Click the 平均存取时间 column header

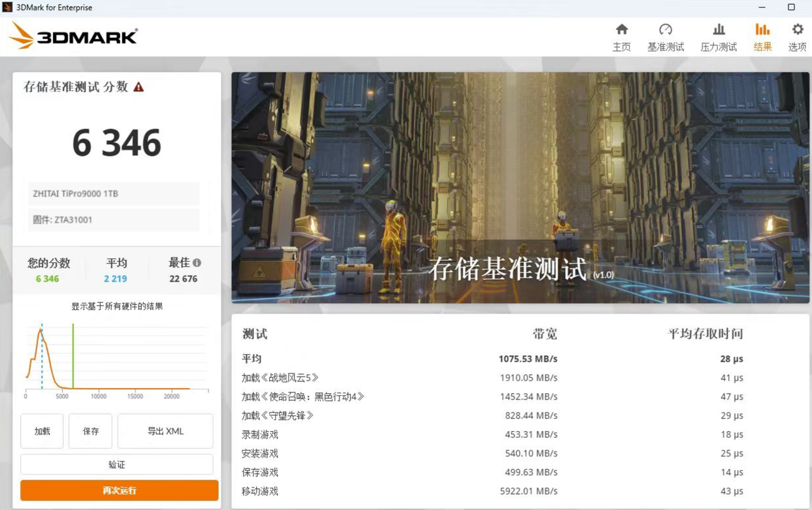tap(706, 334)
